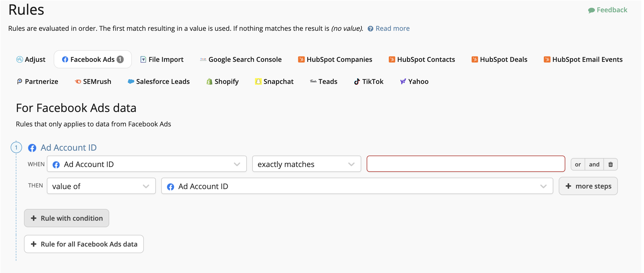Add a Rule with condition
The width and height of the screenshot is (644, 273).
pyautogui.click(x=67, y=218)
